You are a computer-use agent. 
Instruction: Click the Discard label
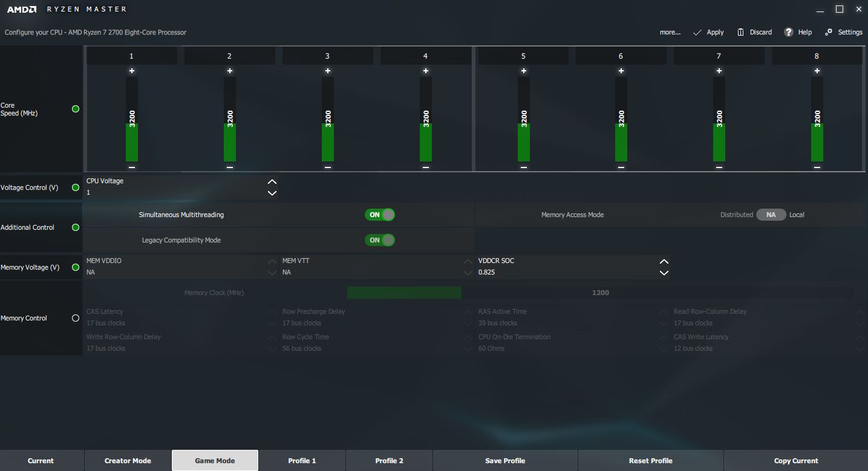tap(761, 32)
